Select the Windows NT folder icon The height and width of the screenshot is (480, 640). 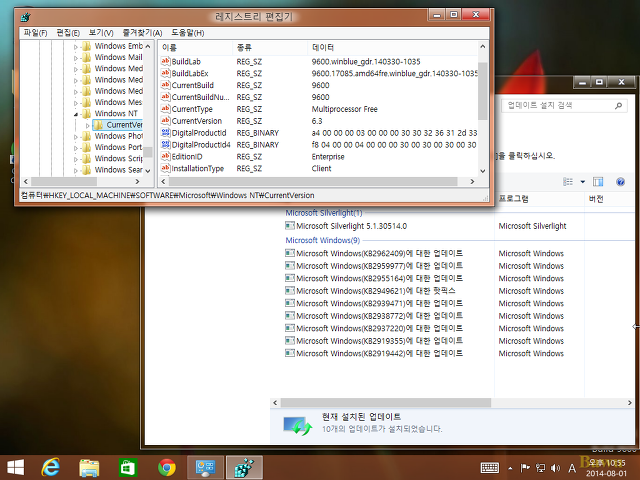[x=86, y=113]
